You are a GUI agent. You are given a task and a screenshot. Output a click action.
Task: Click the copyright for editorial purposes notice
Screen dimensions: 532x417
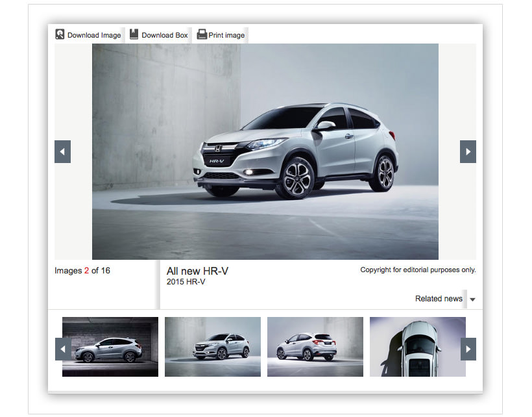tap(418, 270)
